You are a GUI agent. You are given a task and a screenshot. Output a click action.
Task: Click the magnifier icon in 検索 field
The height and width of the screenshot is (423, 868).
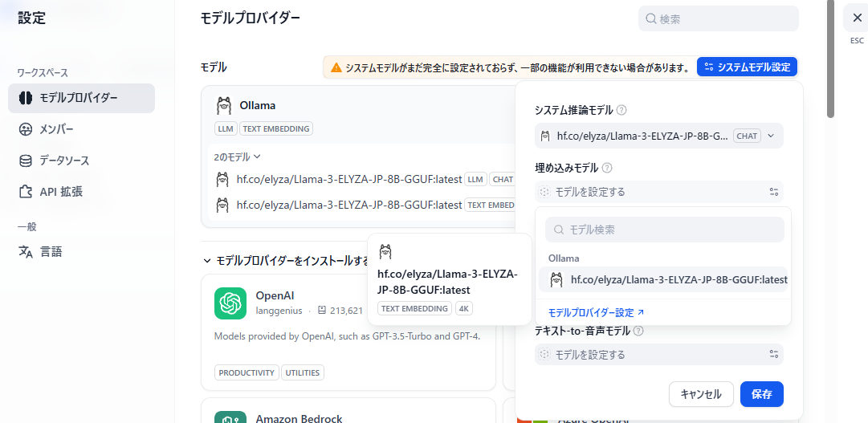click(651, 18)
